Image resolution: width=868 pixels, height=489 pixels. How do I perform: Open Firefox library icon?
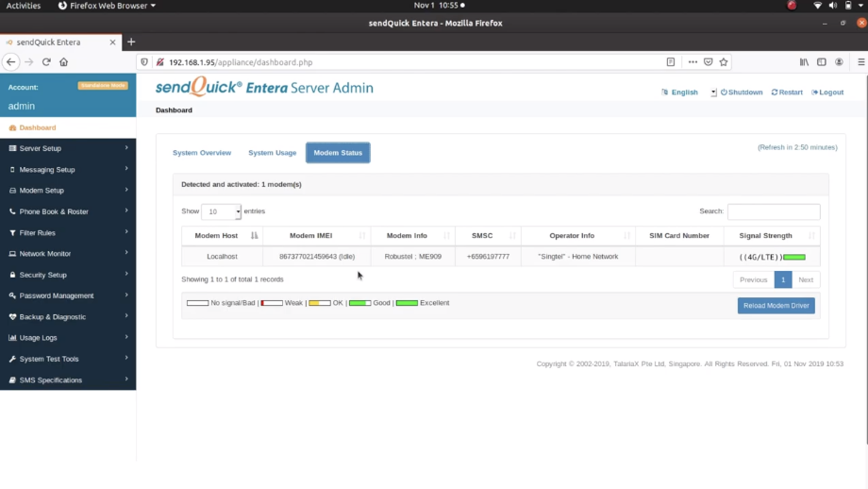pos(804,62)
